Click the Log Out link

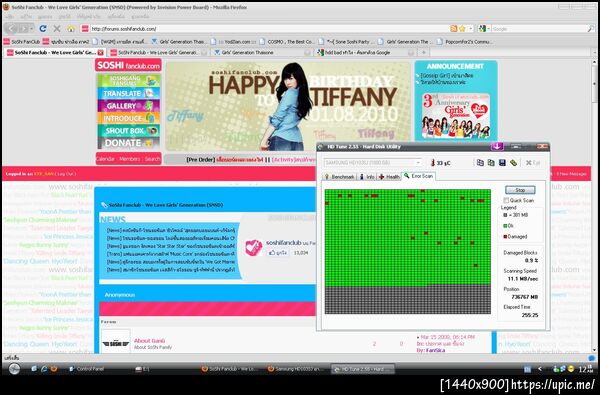(x=66, y=174)
